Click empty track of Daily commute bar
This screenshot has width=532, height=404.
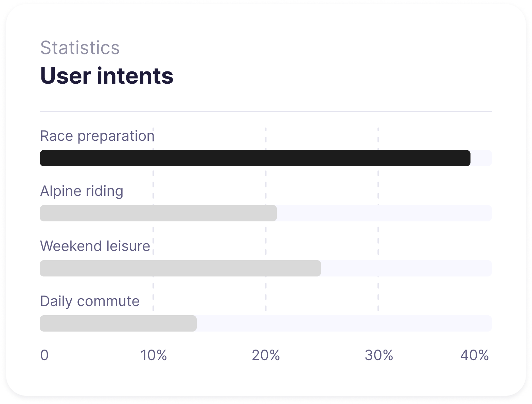click(x=343, y=323)
